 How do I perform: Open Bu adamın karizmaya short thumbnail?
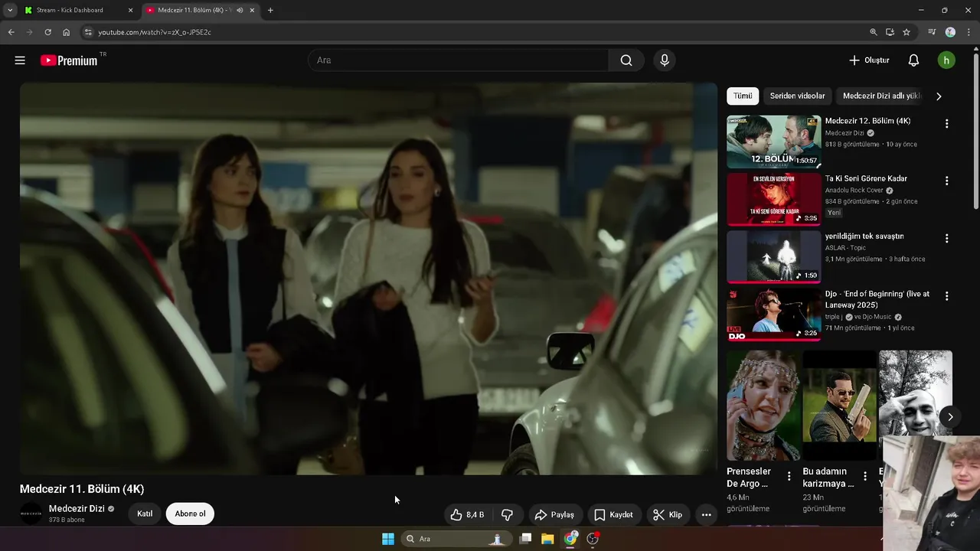pyautogui.click(x=839, y=406)
